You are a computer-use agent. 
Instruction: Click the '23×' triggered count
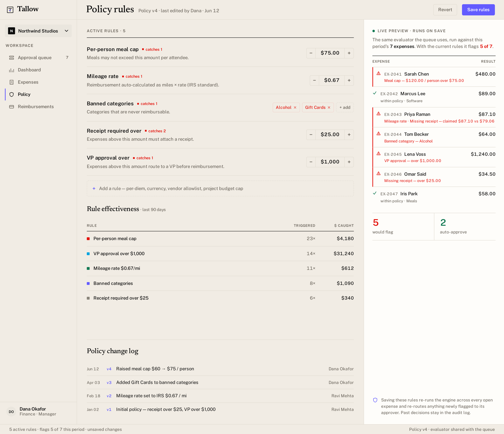point(311,239)
